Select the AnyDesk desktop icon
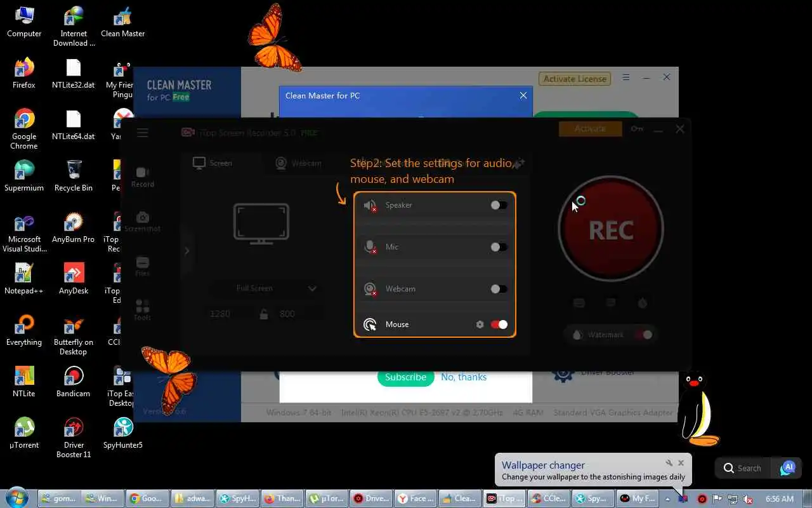 point(74,279)
